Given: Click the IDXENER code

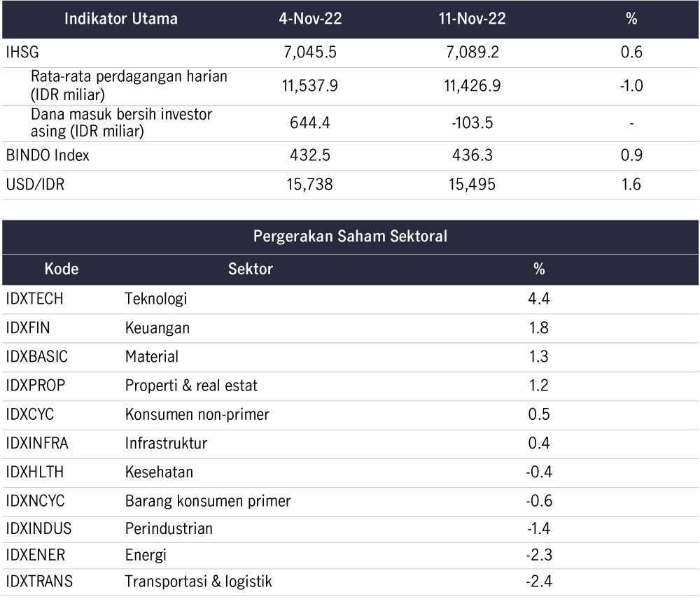Looking at the screenshot, I should (35, 555).
